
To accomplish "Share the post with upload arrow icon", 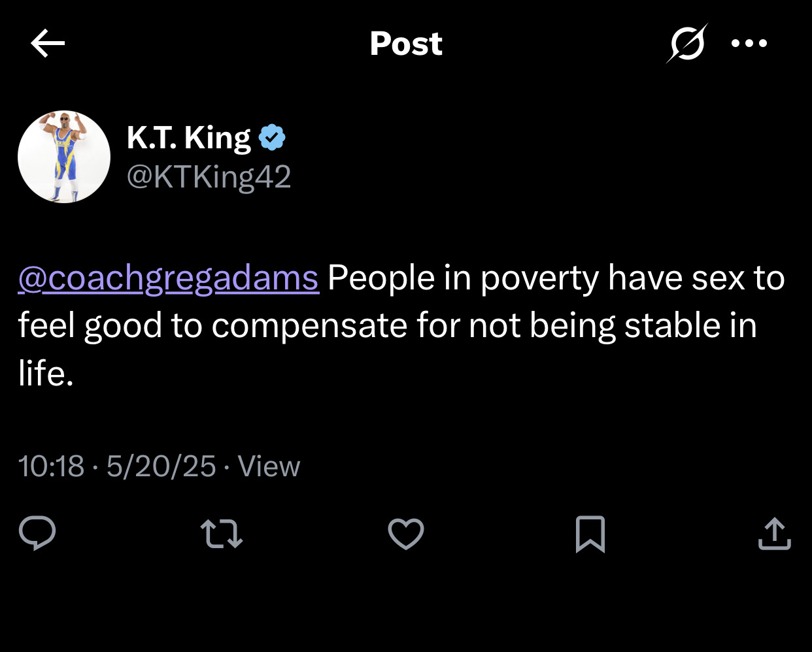I will tap(775, 534).
